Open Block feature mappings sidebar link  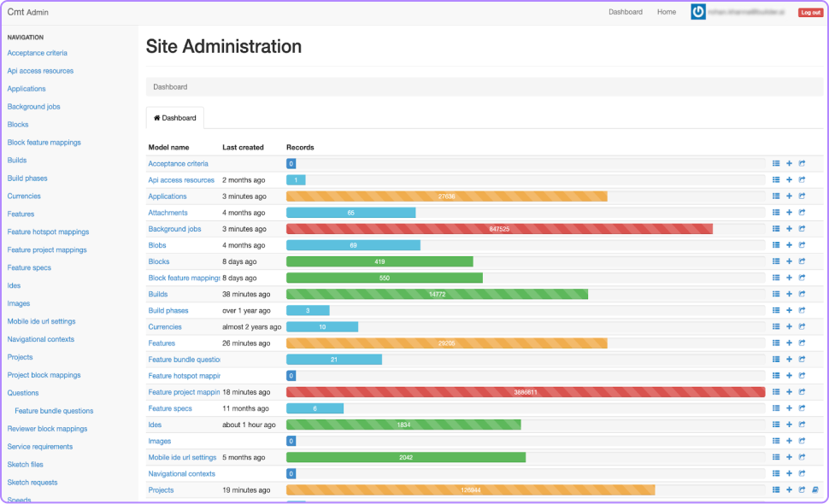point(44,143)
